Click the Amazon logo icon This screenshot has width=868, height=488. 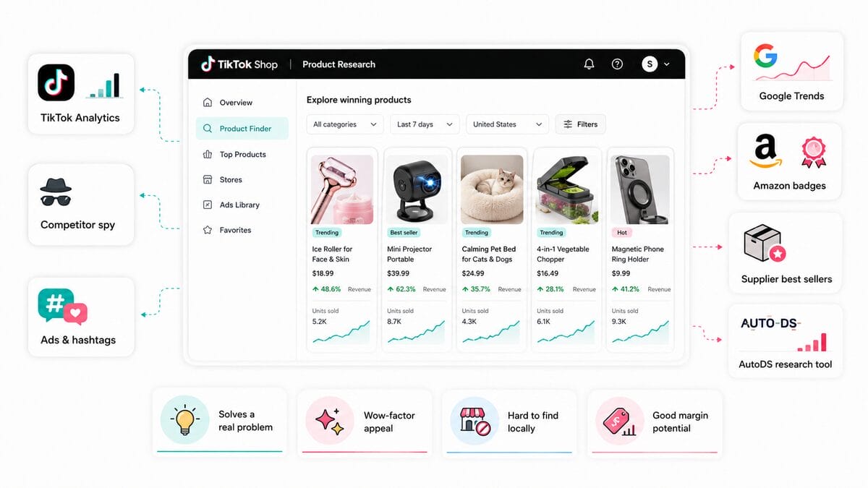tap(765, 153)
